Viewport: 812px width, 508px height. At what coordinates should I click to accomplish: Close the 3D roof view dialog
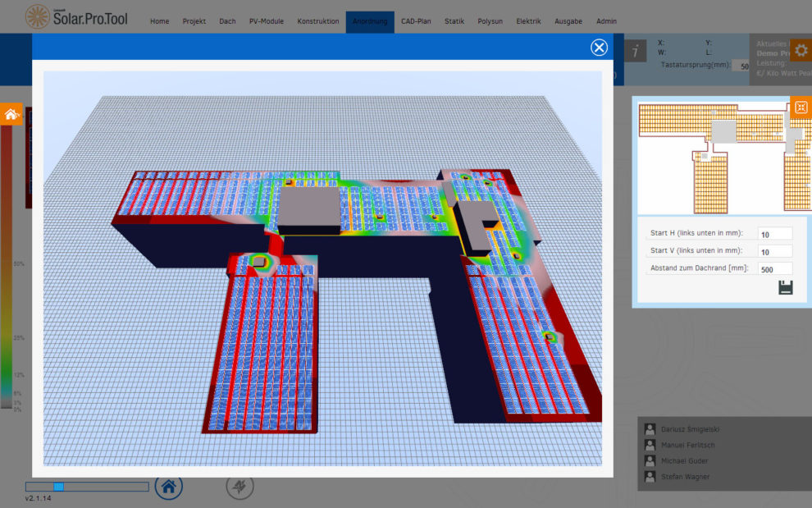click(x=599, y=48)
